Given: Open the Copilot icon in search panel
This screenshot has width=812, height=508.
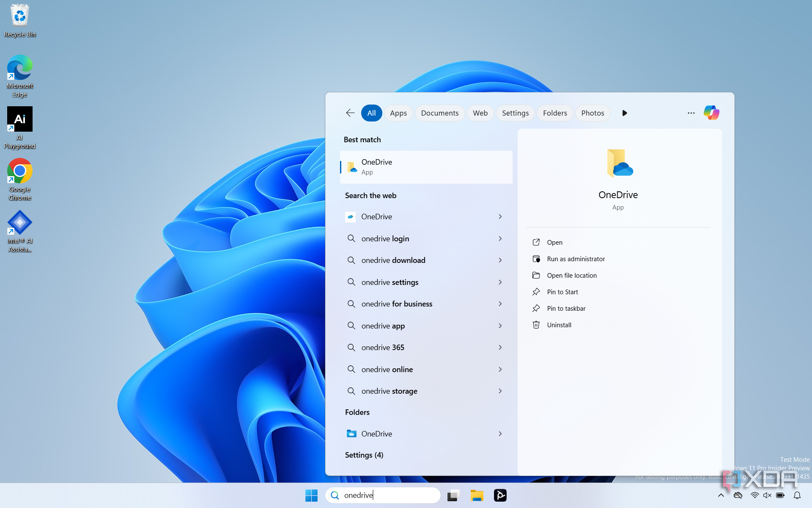Looking at the screenshot, I should [711, 113].
